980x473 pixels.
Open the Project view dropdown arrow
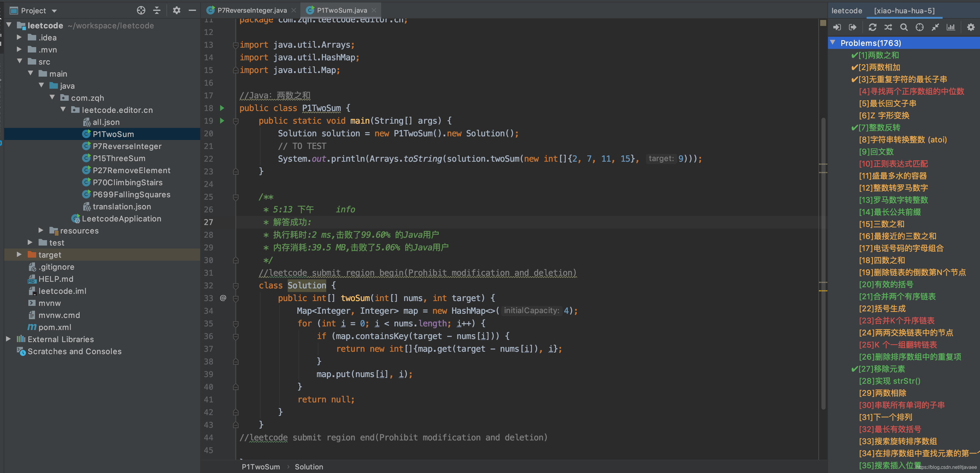[x=54, y=11]
